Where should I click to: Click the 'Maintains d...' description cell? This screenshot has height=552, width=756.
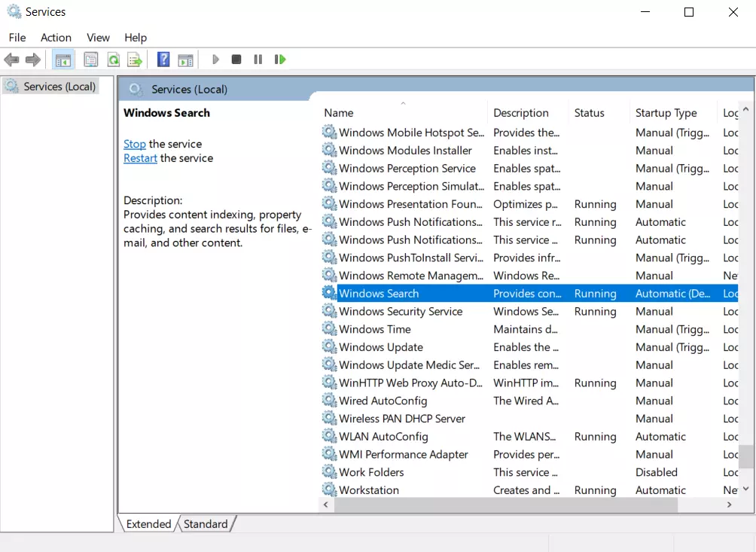[526, 329]
